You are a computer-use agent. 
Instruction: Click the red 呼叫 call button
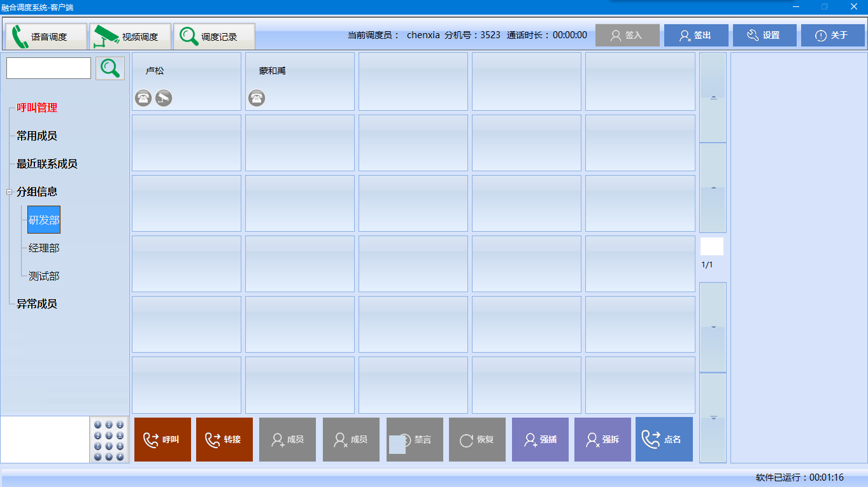[162, 439]
